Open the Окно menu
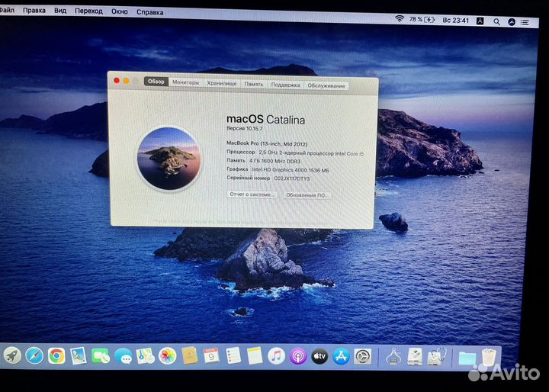Screen dimensions: 549x392 pos(119,11)
